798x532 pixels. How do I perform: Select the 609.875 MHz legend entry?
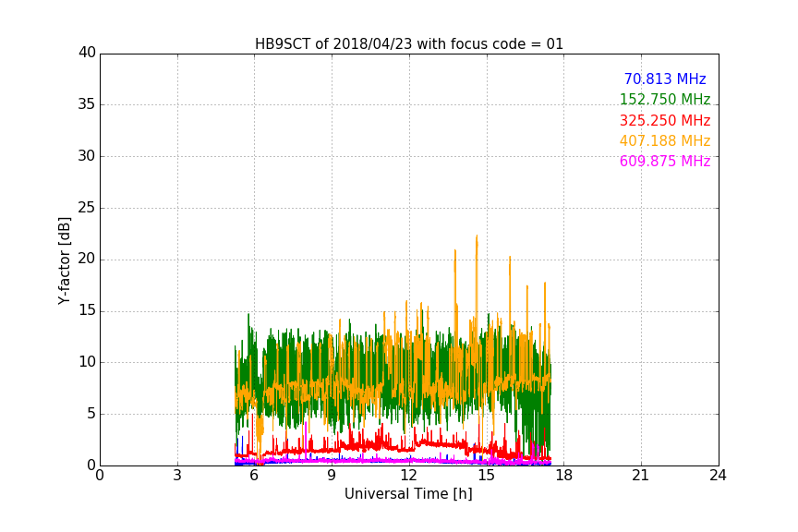tap(665, 162)
